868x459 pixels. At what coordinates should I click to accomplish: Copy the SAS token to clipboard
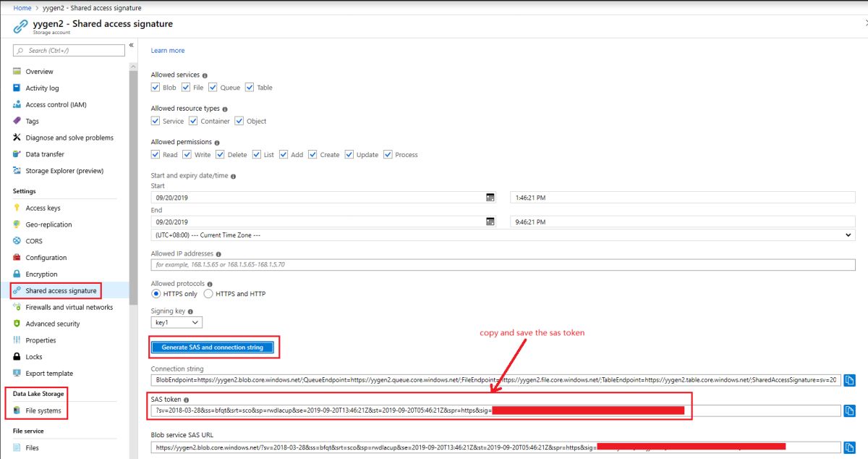coord(850,410)
